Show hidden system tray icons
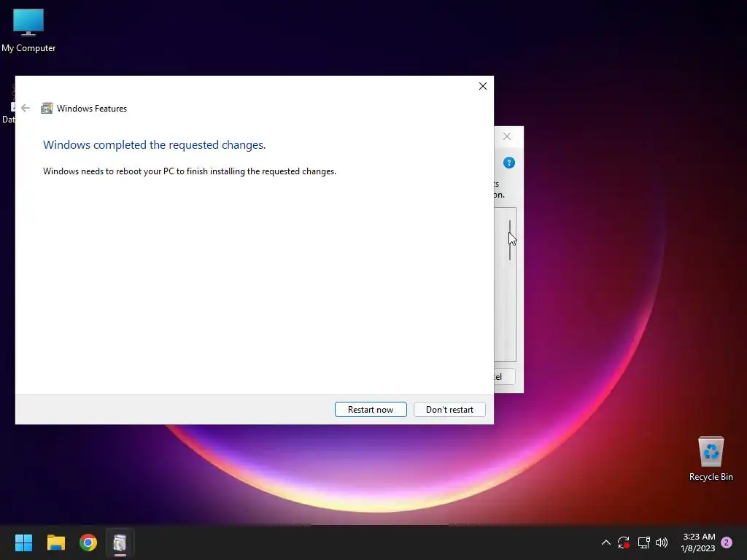The height and width of the screenshot is (560, 747). 606,542
